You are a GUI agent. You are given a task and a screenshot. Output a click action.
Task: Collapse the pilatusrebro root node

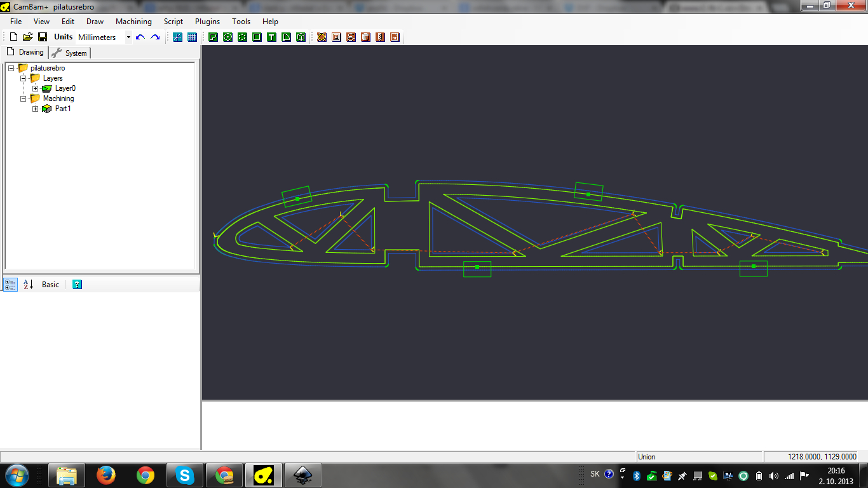[11, 68]
